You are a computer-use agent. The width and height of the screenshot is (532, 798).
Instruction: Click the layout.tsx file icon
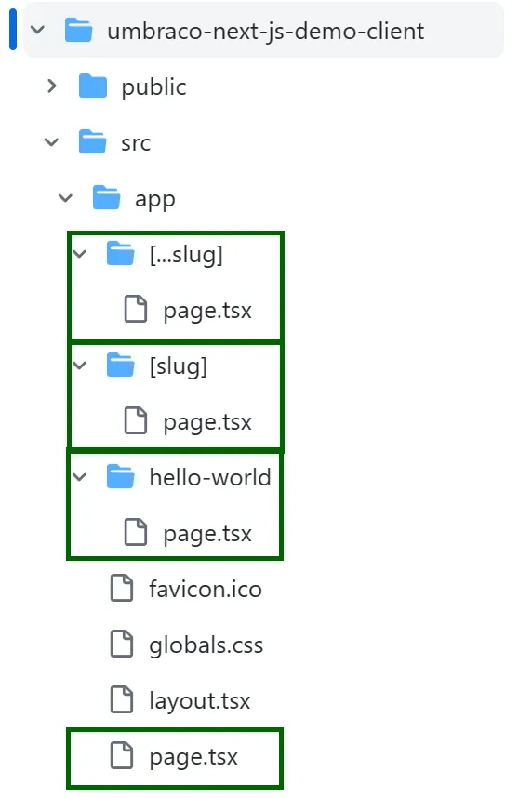[x=122, y=699]
